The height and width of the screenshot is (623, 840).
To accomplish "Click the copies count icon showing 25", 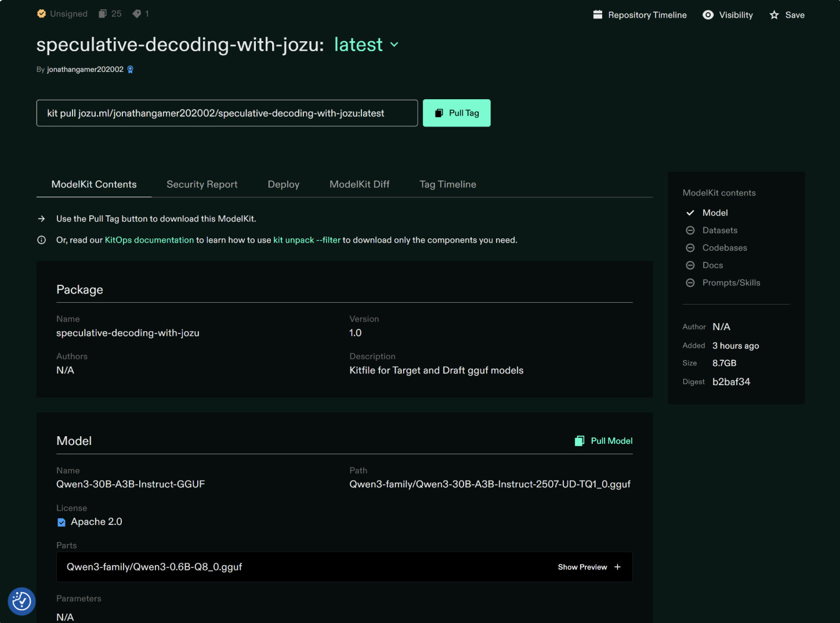I will point(103,14).
